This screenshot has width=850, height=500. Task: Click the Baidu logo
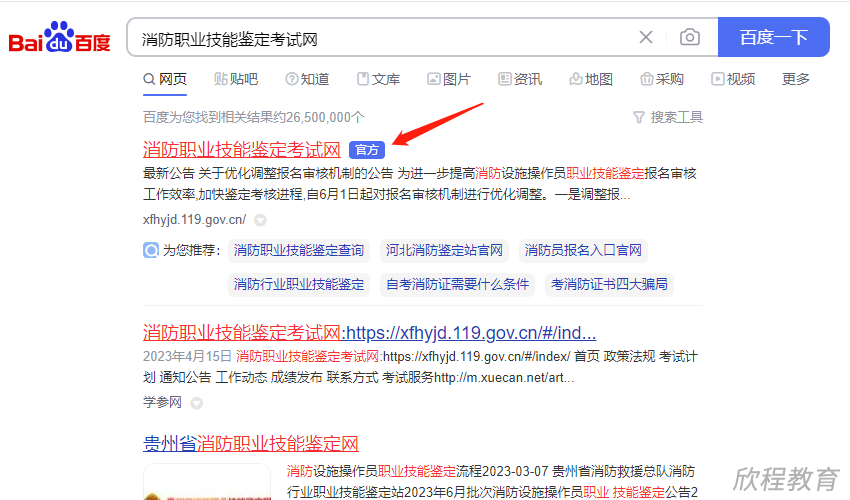60,37
